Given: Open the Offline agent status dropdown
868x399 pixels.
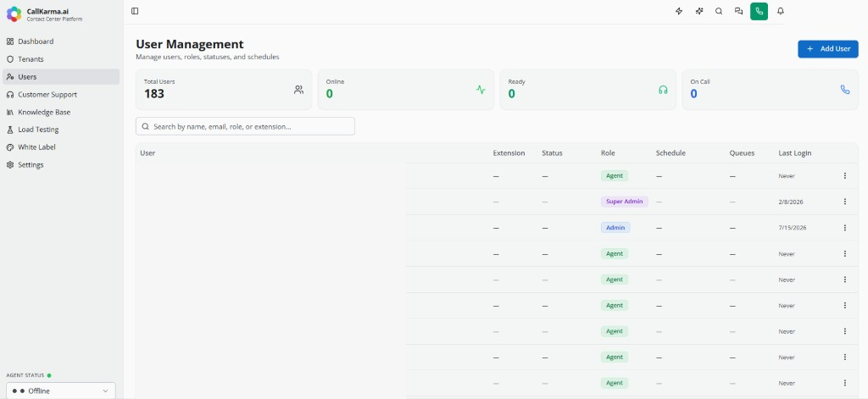Looking at the screenshot, I should tap(61, 391).
